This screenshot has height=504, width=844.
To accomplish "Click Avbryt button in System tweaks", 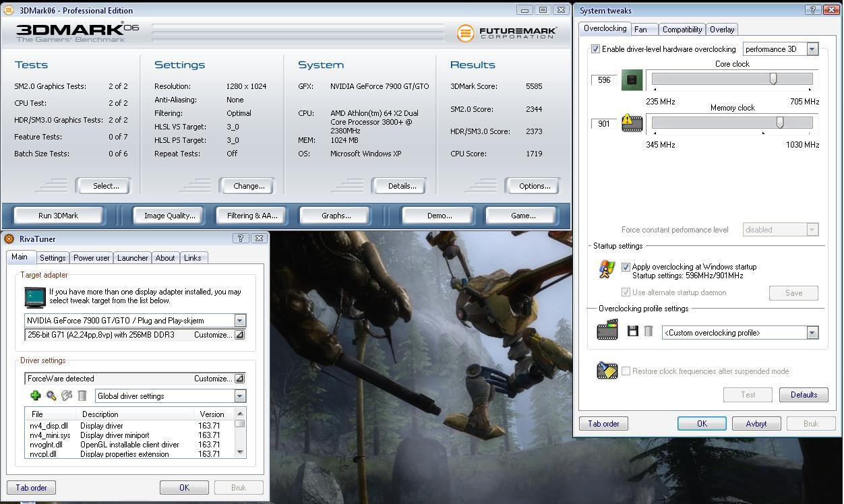I will pos(756,424).
